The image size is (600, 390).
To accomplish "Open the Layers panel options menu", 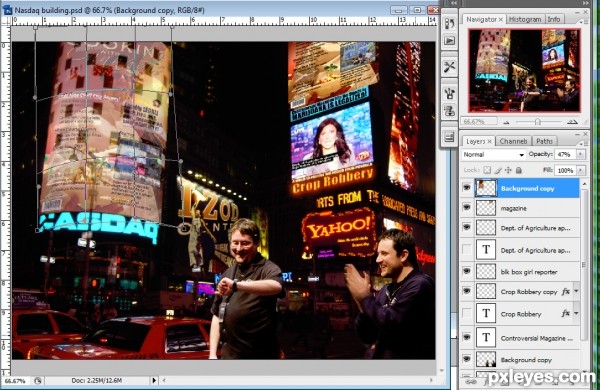I will 583,144.
